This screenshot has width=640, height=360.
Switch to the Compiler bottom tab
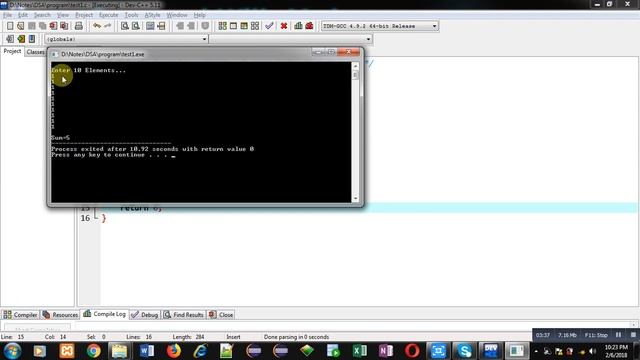pyautogui.click(x=20, y=315)
